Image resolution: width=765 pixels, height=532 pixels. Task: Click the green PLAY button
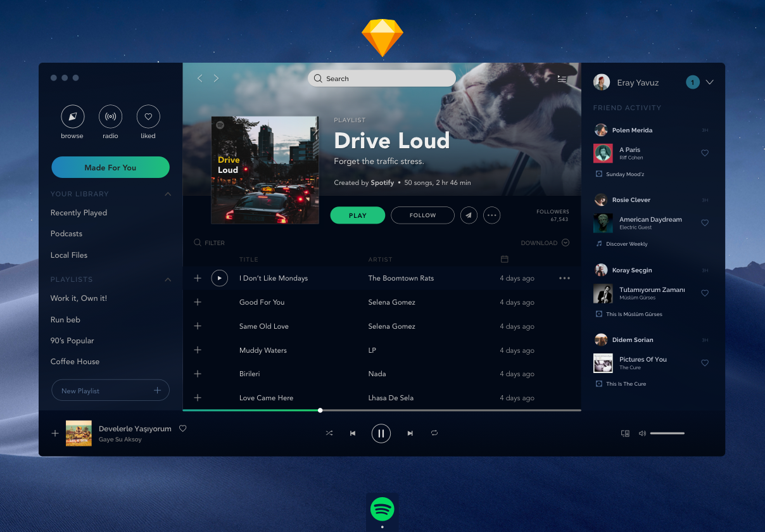point(358,215)
